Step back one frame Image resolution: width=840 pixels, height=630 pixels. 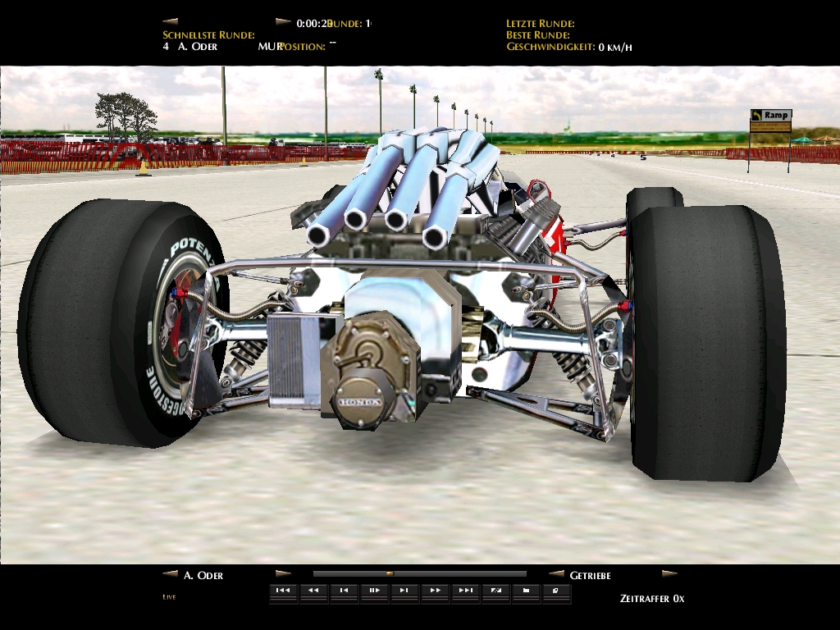[x=344, y=590]
